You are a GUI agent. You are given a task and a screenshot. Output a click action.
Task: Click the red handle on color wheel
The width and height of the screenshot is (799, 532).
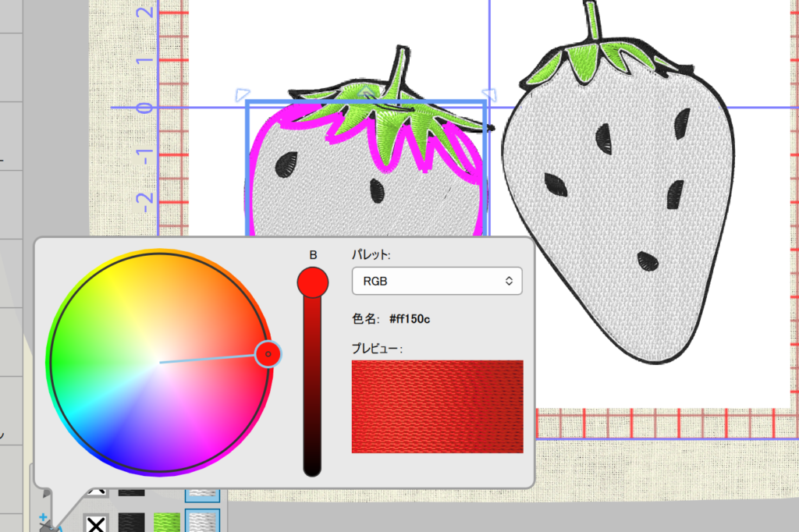(268, 354)
